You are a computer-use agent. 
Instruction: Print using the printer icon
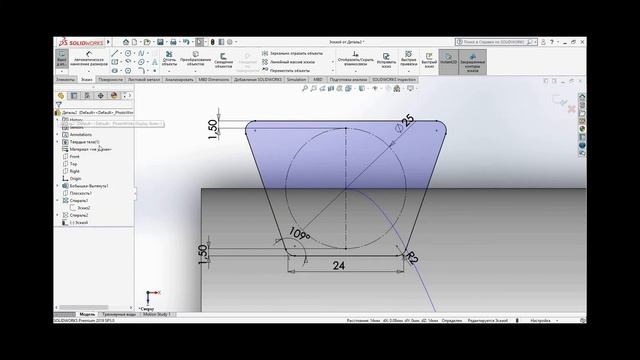pyautogui.click(x=173, y=42)
